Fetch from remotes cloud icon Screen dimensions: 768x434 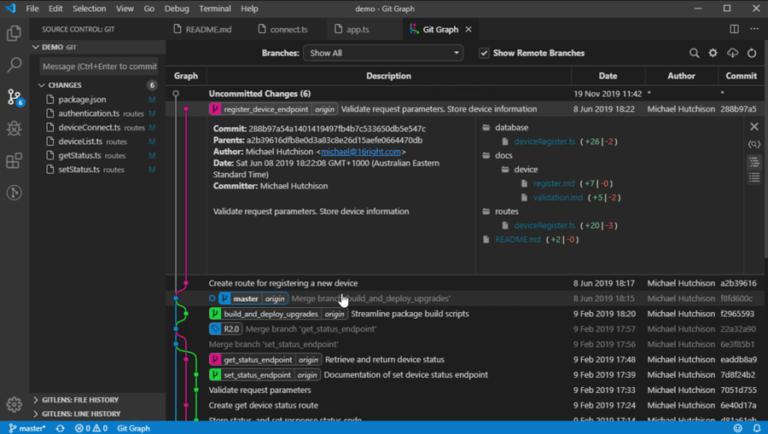pyautogui.click(x=732, y=53)
